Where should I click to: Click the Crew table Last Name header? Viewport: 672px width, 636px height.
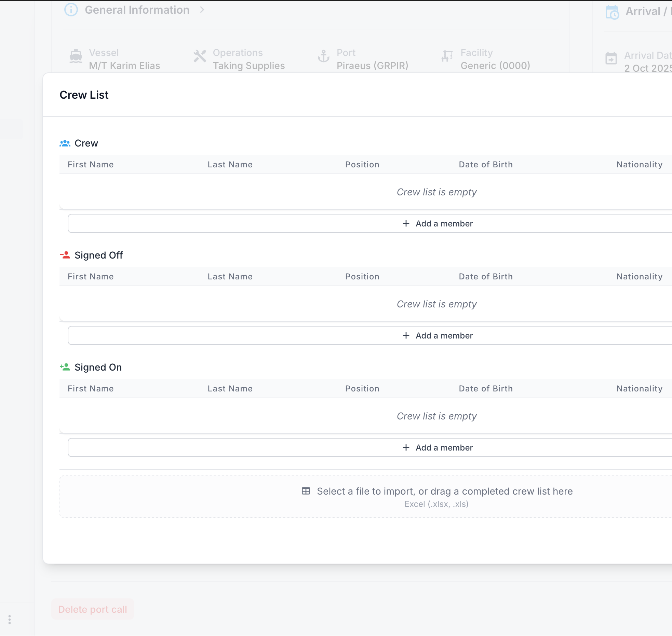[x=230, y=165]
